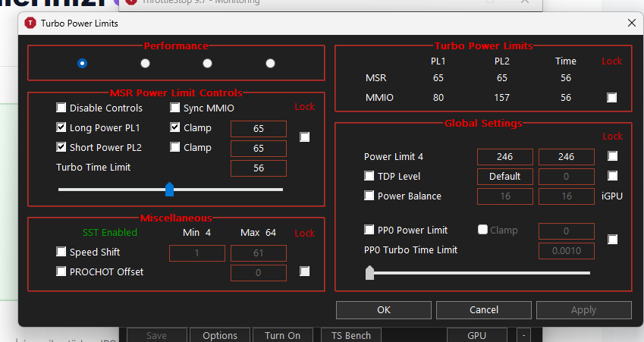Screen dimensions: 644x342
Task: Select the second Performance profile radio button
Action: tap(145, 63)
